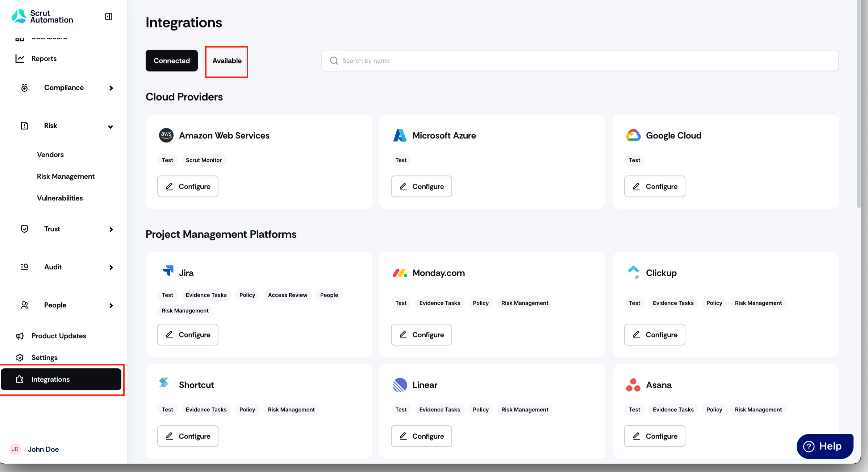
Task: Configure Microsoft Azure integration
Action: tap(421, 186)
